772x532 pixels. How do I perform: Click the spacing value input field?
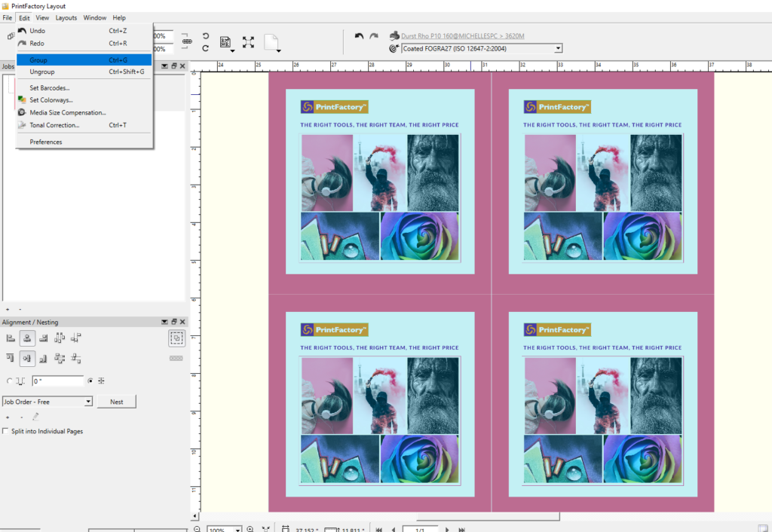point(58,381)
